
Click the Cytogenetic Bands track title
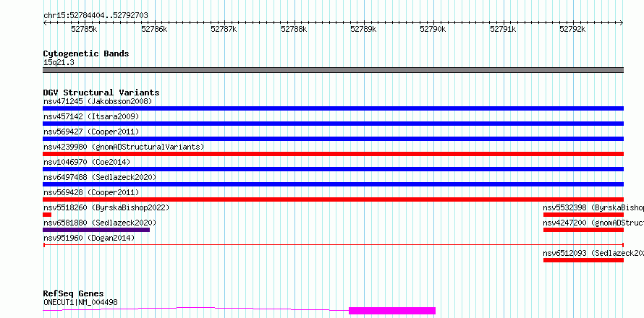pyautogui.click(x=86, y=53)
